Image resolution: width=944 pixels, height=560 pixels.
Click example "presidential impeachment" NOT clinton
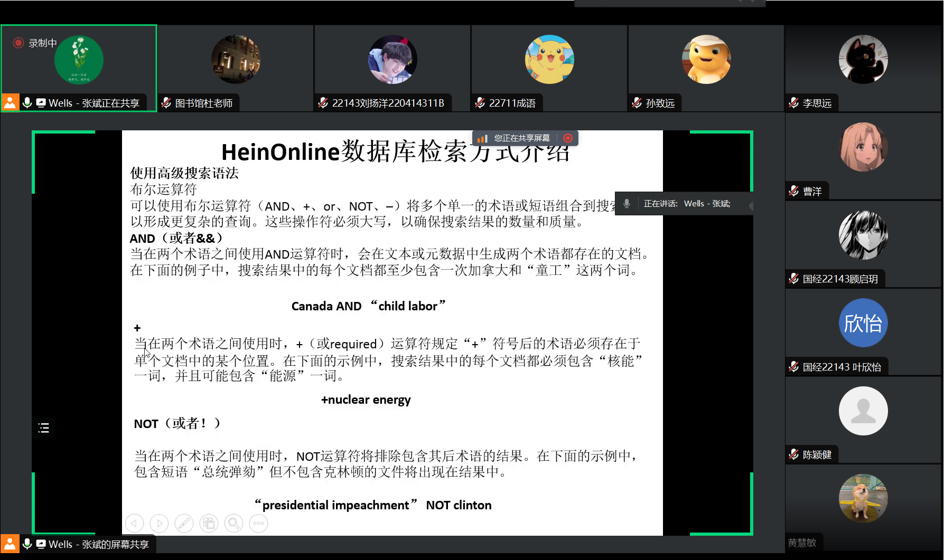(373, 505)
